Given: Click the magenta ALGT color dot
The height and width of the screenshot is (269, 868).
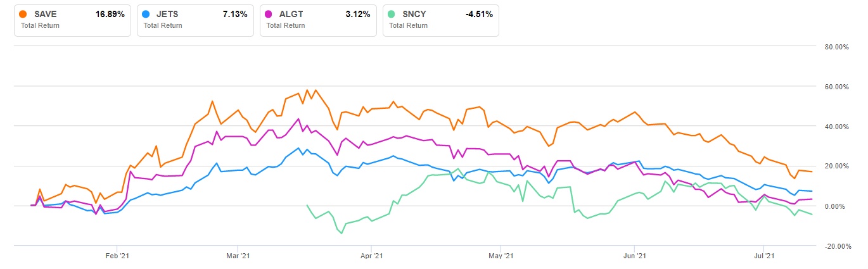Looking at the screenshot, I should [269, 13].
